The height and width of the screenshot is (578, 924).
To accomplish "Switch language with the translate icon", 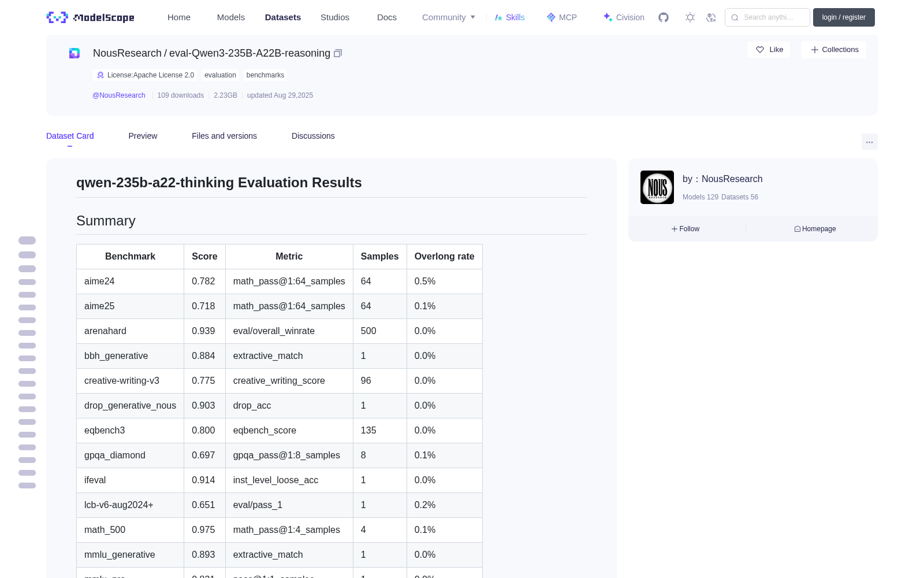I will coord(711,17).
